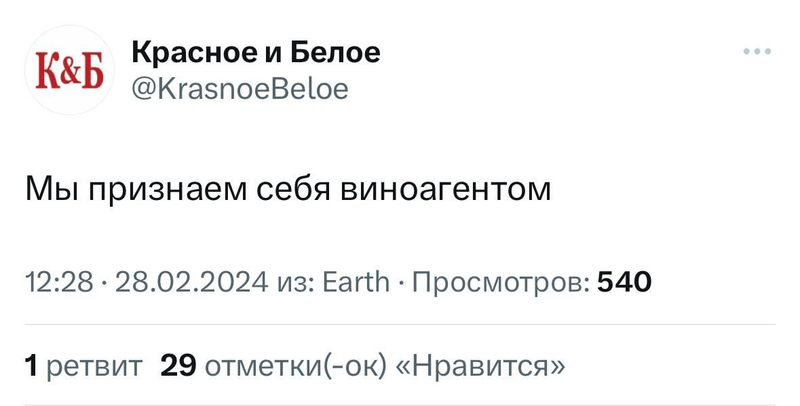Click the 540 view count number
Image resolution: width=800 pixels, height=406 pixels.
(x=624, y=283)
